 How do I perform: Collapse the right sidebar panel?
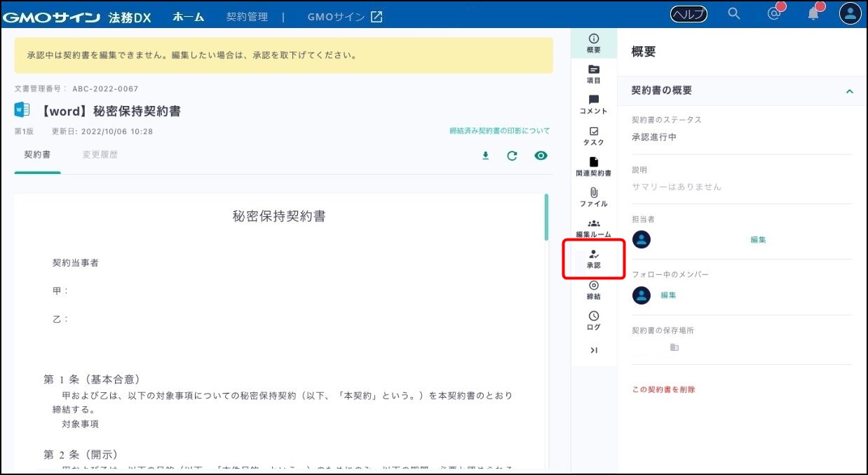[x=593, y=350]
